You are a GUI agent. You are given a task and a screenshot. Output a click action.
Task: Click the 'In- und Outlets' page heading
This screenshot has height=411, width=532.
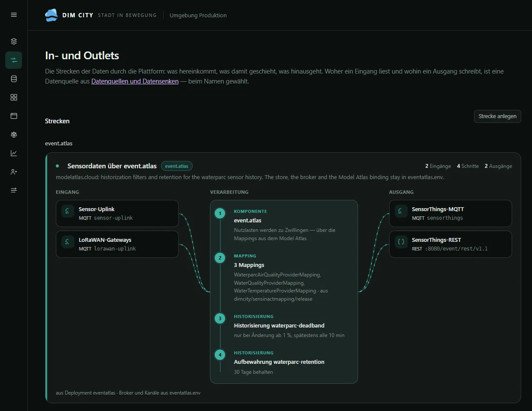82,55
